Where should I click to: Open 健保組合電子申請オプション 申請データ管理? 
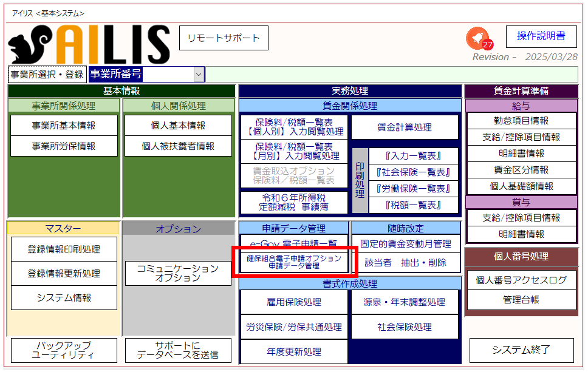point(294,262)
